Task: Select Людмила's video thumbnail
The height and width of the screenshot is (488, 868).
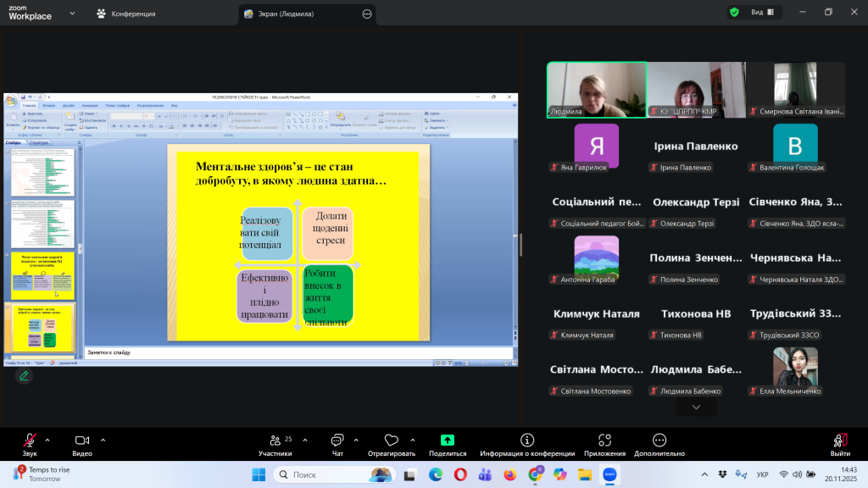Action: point(596,89)
